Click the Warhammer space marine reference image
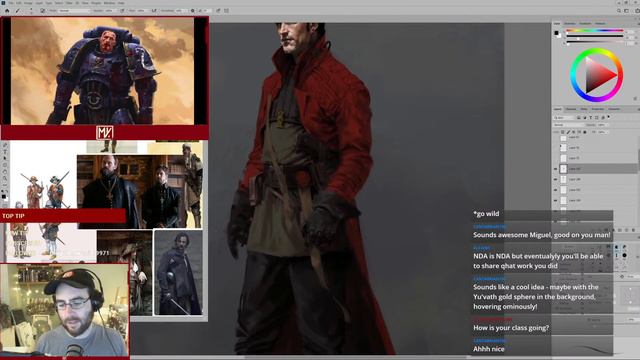640x360 pixels. [x=102, y=71]
